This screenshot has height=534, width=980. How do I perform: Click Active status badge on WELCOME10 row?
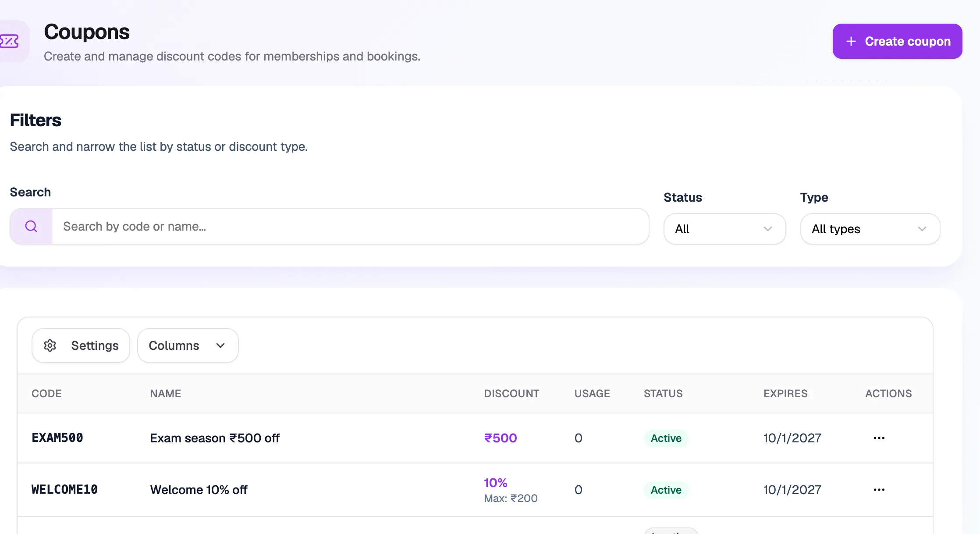point(666,490)
